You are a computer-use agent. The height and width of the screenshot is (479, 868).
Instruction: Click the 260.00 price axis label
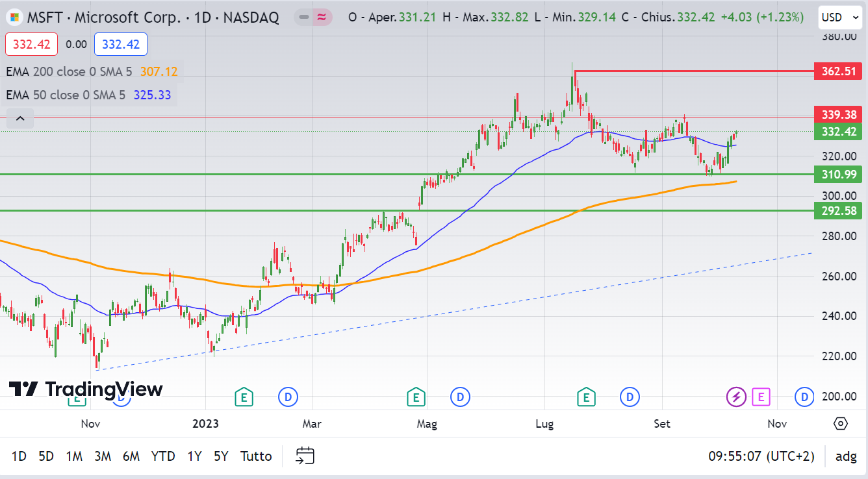(x=838, y=276)
